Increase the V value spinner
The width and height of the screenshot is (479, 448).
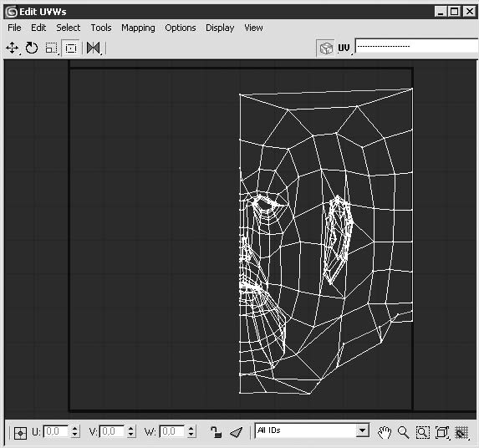pos(131,428)
